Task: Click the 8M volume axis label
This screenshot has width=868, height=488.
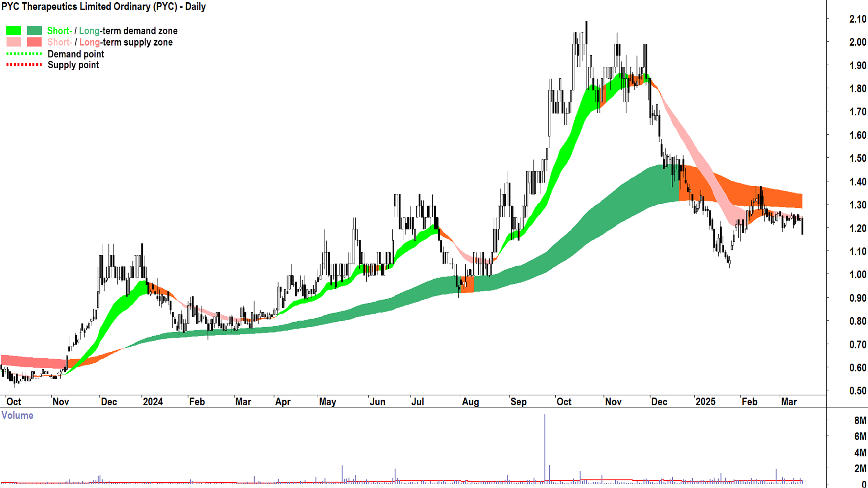Action: (860, 421)
